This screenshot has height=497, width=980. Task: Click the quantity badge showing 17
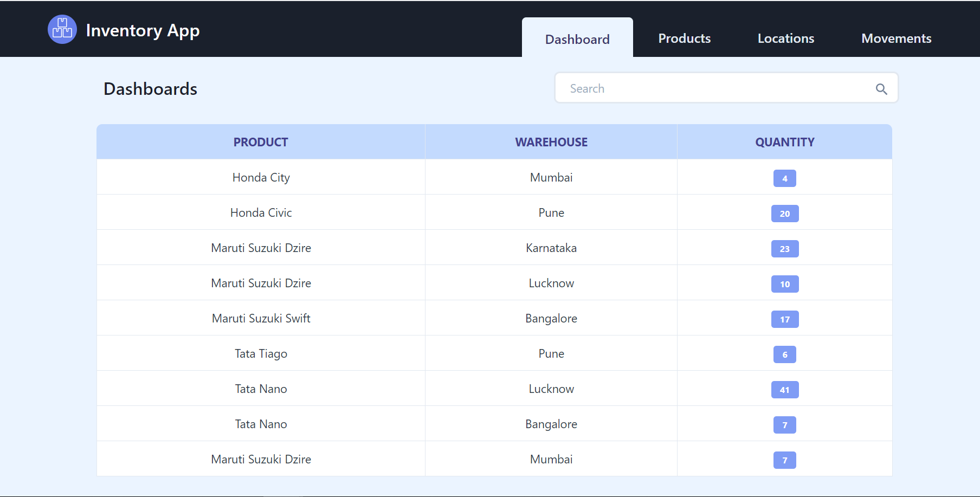(784, 319)
